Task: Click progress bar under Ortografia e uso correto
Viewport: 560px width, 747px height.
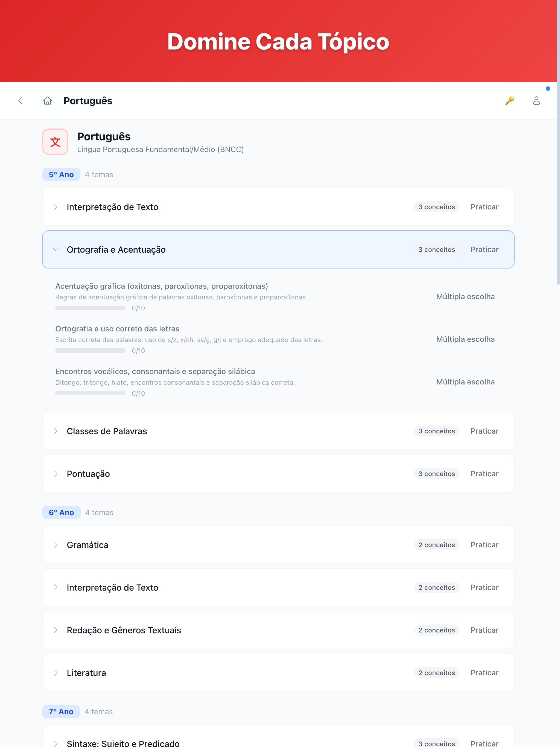Action: pyautogui.click(x=90, y=351)
